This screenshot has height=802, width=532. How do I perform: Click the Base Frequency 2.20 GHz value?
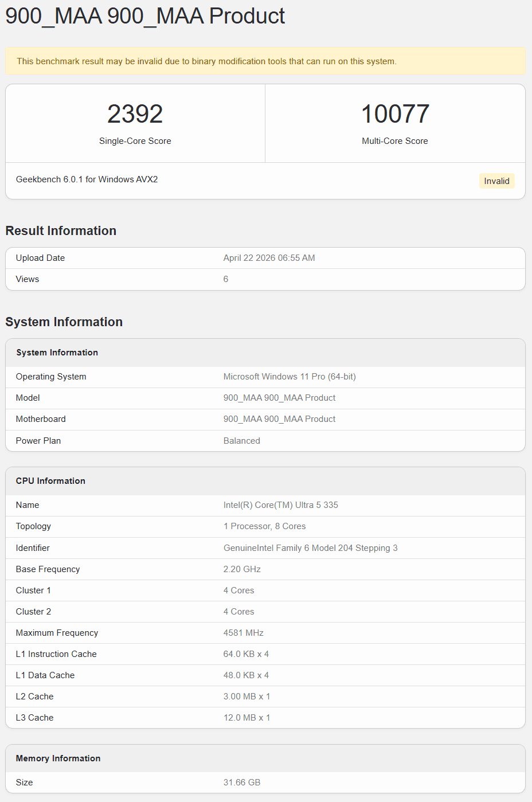242,569
